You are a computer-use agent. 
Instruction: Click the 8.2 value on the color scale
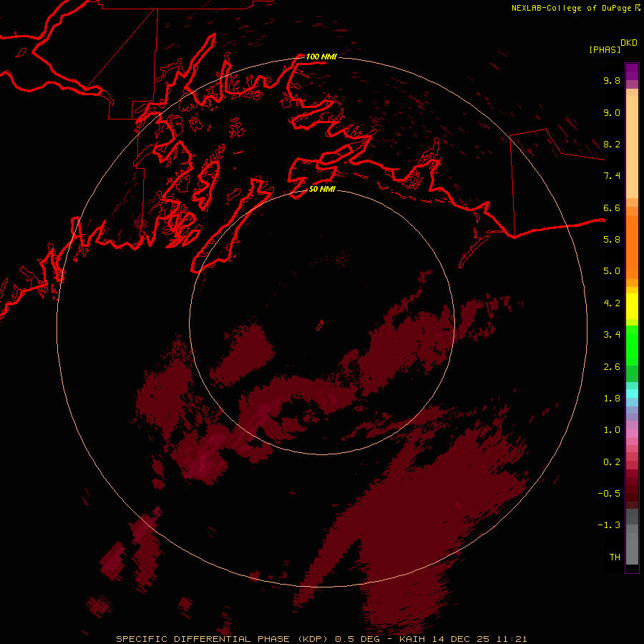[x=612, y=144]
